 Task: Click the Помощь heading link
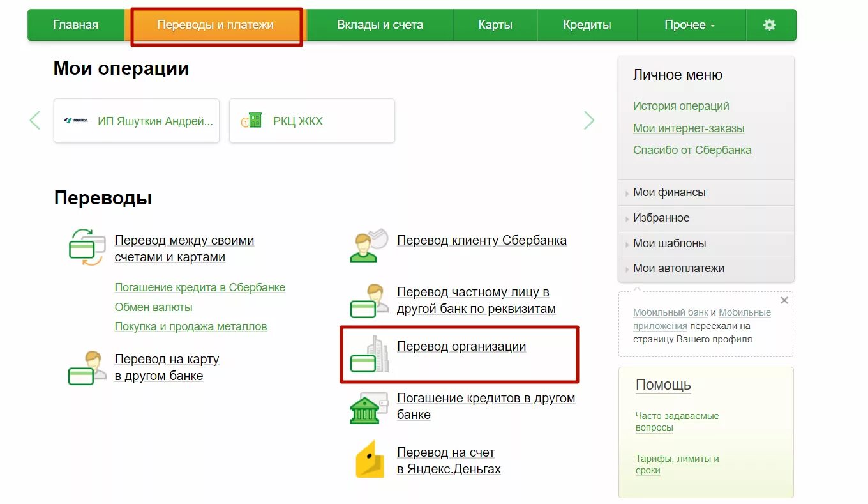point(663,385)
